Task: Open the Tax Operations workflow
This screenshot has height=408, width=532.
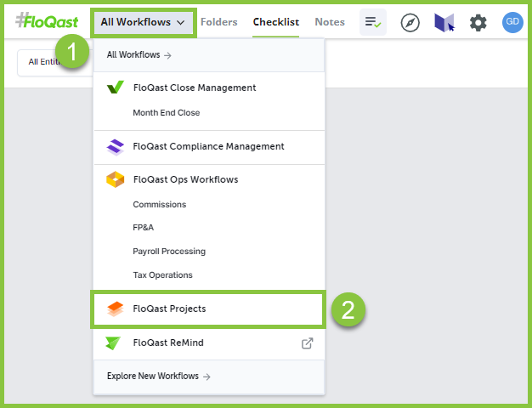Action: coord(162,275)
